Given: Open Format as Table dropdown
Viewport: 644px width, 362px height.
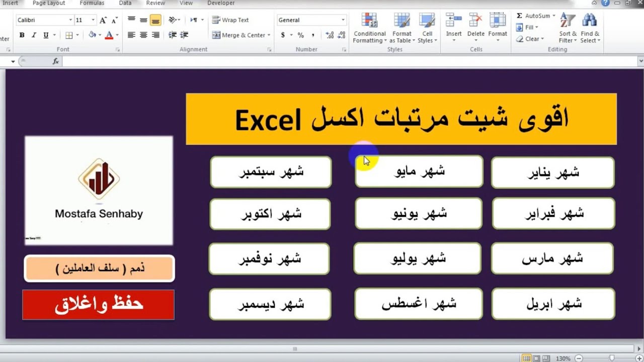Looking at the screenshot, I should point(402,28).
